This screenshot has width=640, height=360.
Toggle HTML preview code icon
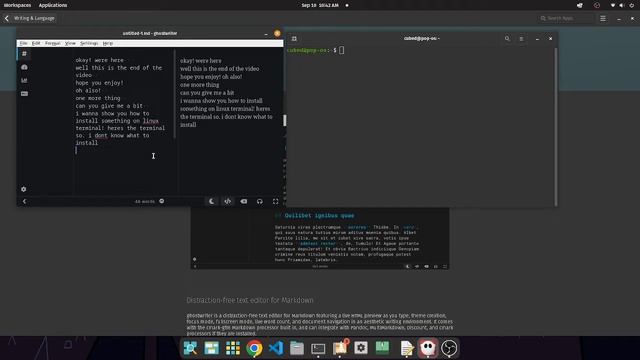click(227, 201)
